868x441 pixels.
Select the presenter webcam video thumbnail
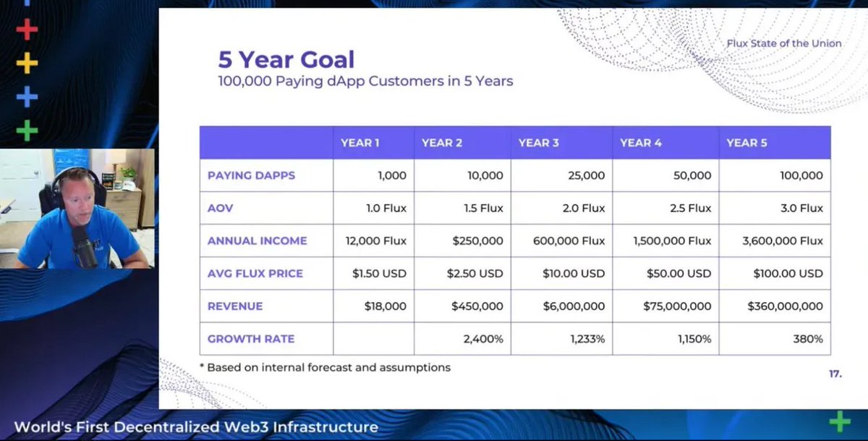pyautogui.click(x=77, y=209)
